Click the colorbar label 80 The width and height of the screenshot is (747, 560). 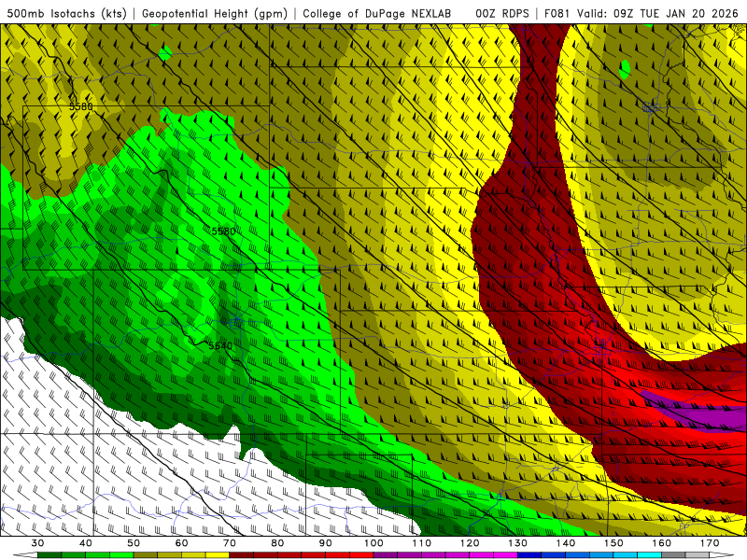(x=277, y=543)
